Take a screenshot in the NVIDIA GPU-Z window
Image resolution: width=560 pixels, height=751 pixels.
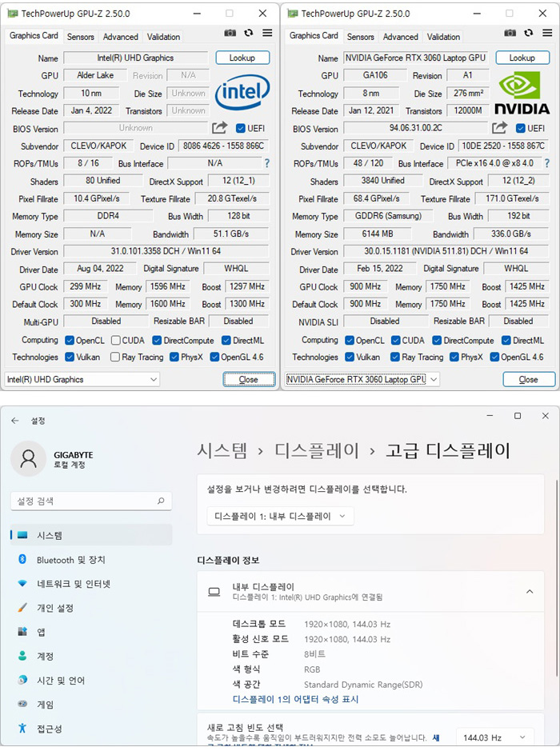tap(510, 33)
